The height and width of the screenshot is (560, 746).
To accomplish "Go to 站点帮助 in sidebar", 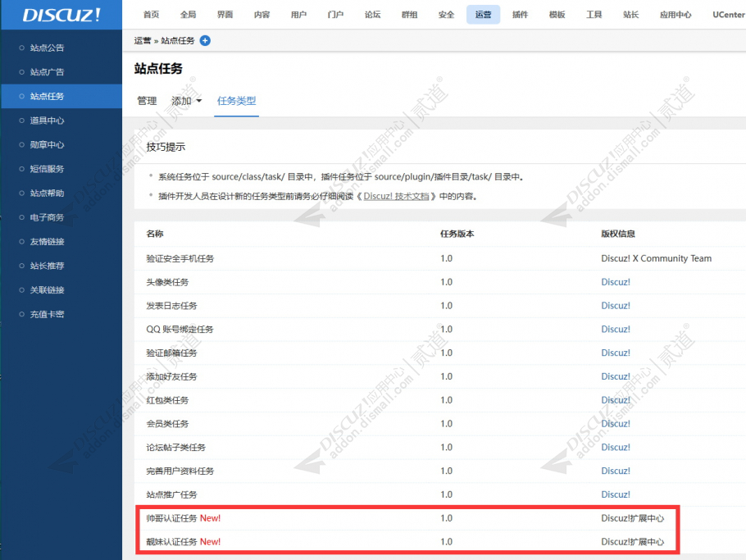I will pos(47,193).
